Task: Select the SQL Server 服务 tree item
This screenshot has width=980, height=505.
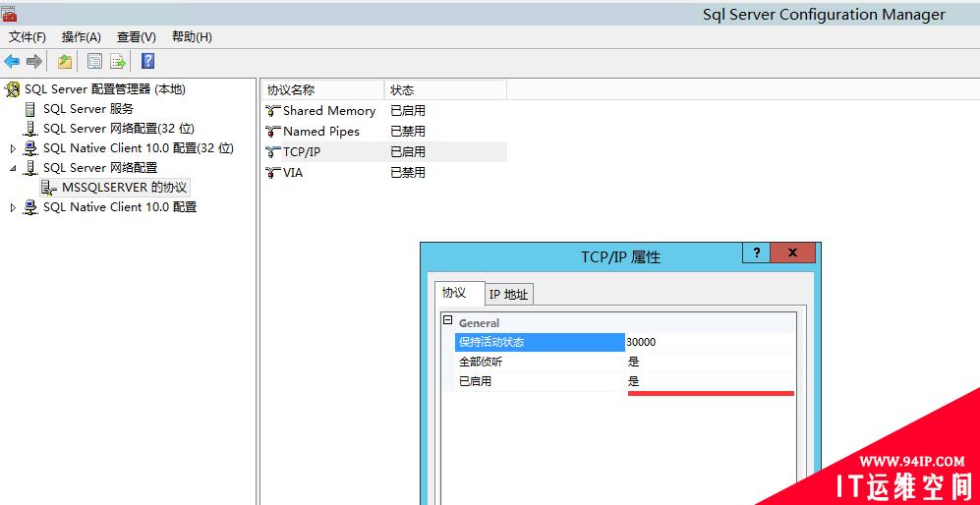Action: (x=88, y=109)
